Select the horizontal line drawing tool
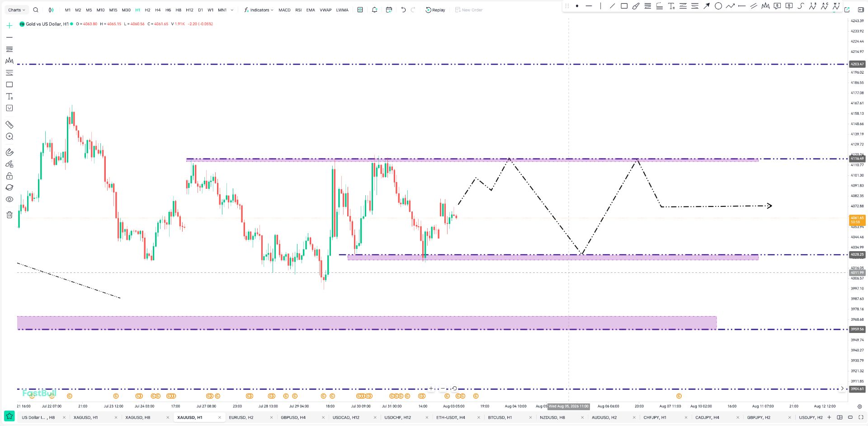 [x=589, y=6]
